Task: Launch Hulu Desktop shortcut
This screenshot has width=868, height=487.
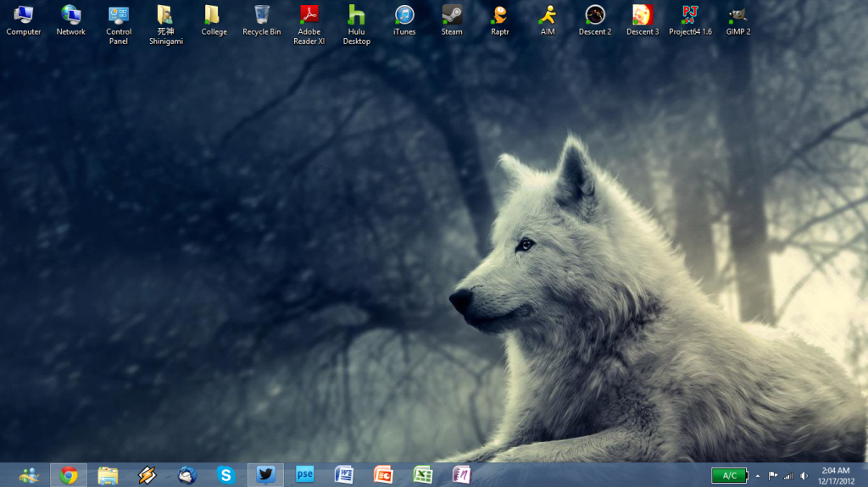Action: click(357, 25)
